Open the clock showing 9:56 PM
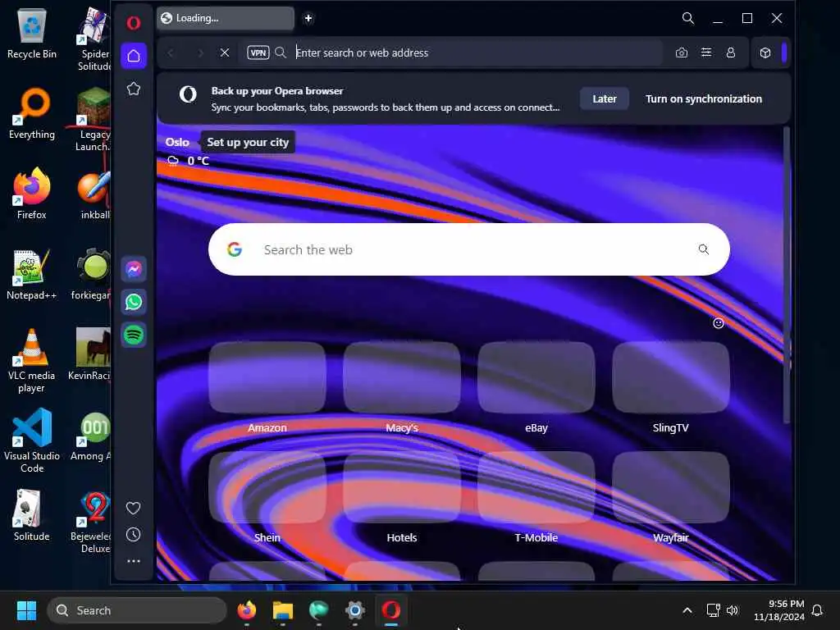 pos(779,610)
